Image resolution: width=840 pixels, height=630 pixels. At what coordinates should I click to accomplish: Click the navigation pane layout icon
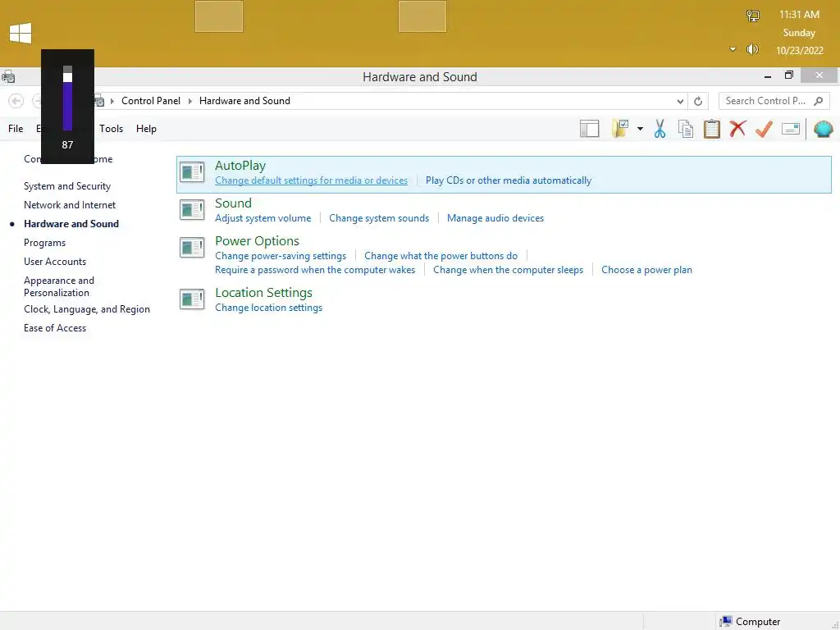click(589, 129)
